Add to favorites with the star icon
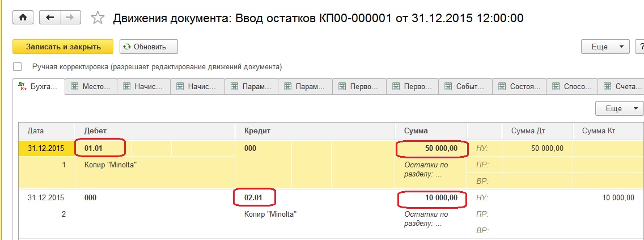 click(98, 18)
